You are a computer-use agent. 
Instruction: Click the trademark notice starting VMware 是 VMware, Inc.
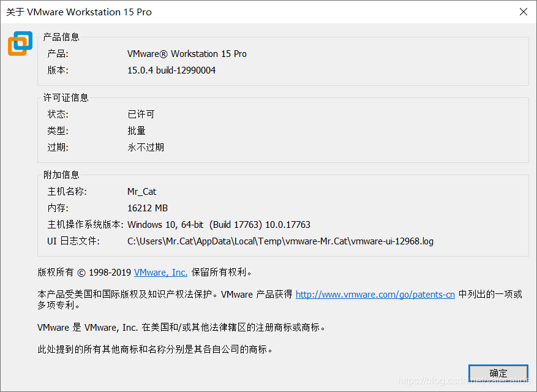pyautogui.click(x=181, y=328)
